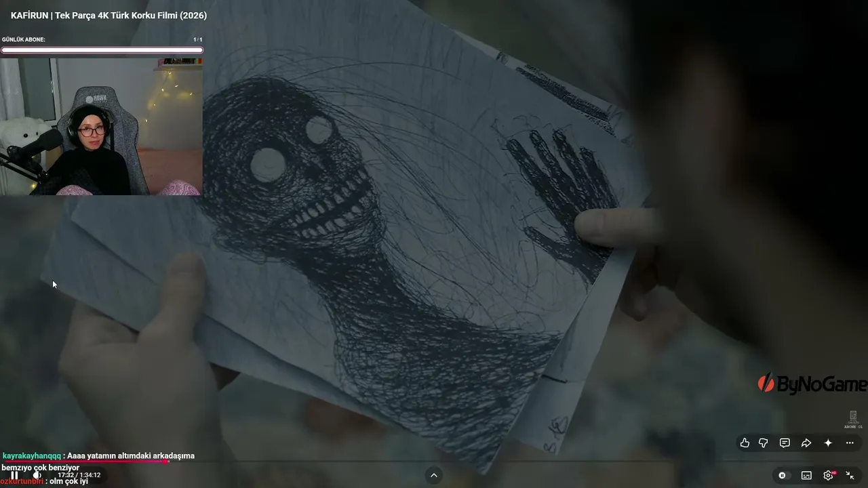Open the sparkle Ask AI icon
The height and width of the screenshot is (488, 868).
[828, 443]
